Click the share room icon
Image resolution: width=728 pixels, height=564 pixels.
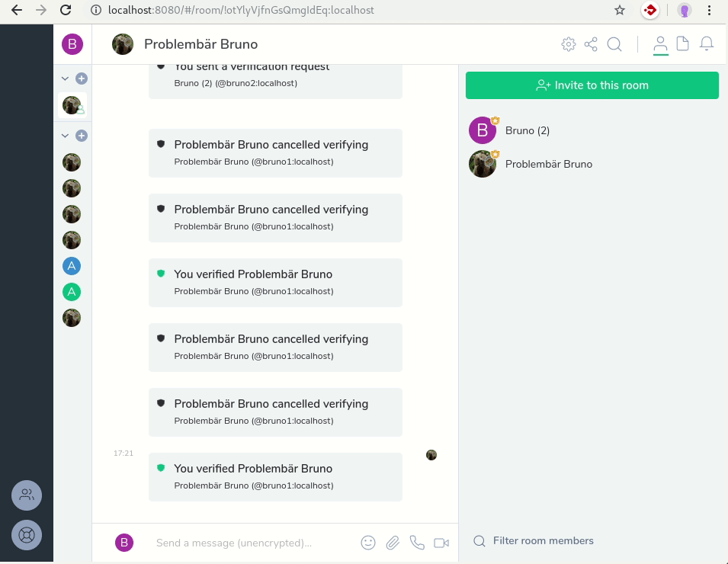(x=591, y=44)
